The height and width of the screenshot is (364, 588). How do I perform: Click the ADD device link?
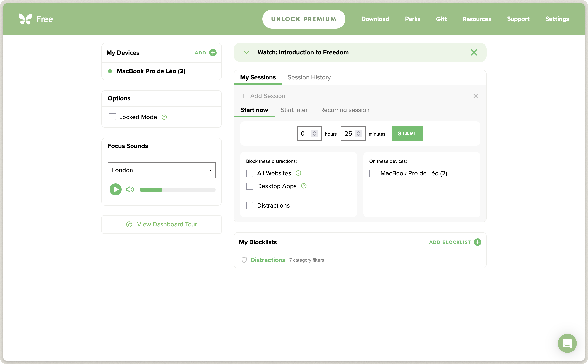(x=200, y=53)
